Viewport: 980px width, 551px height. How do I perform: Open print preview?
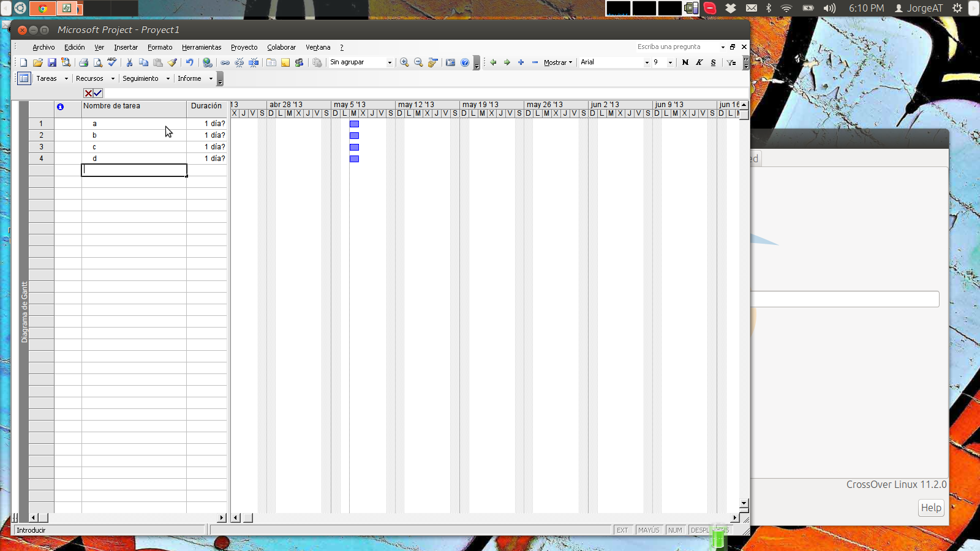click(x=97, y=62)
